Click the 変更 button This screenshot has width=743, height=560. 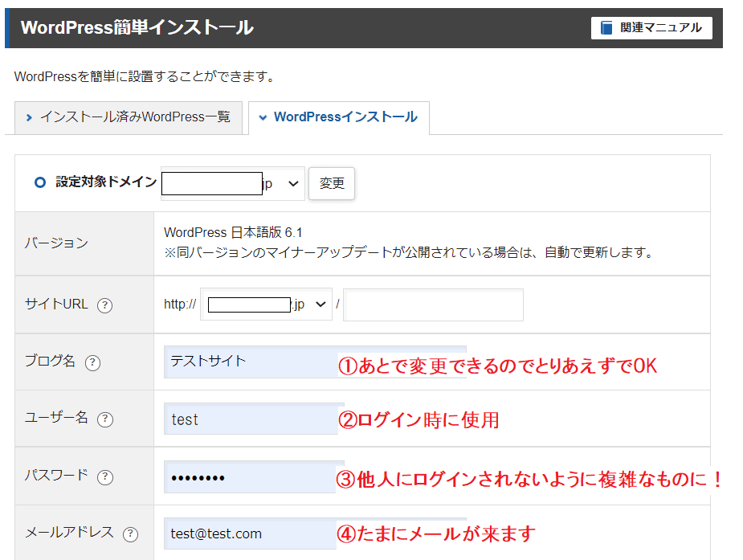click(x=332, y=183)
